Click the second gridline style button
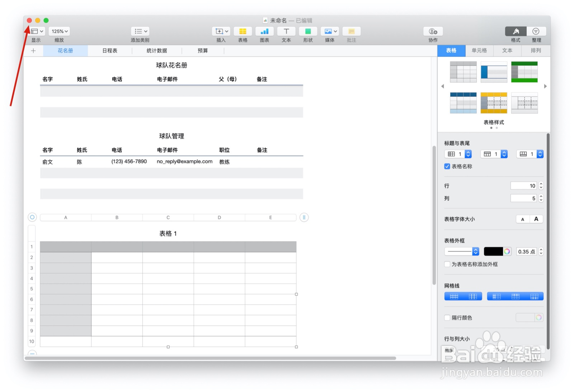 click(x=472, y=296)
